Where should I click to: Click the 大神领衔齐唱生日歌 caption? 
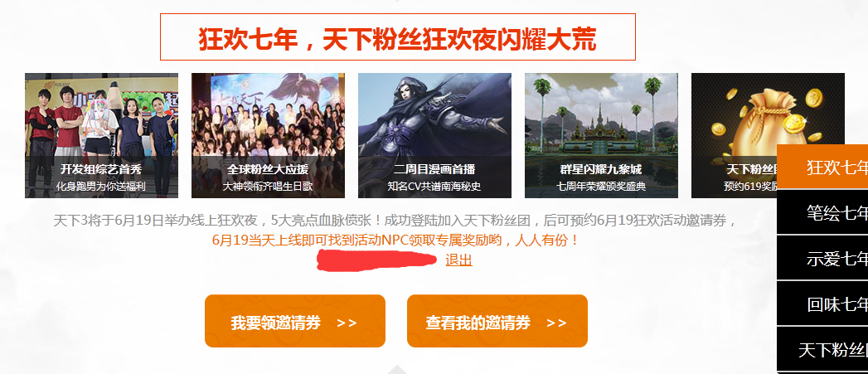point(268,187)
